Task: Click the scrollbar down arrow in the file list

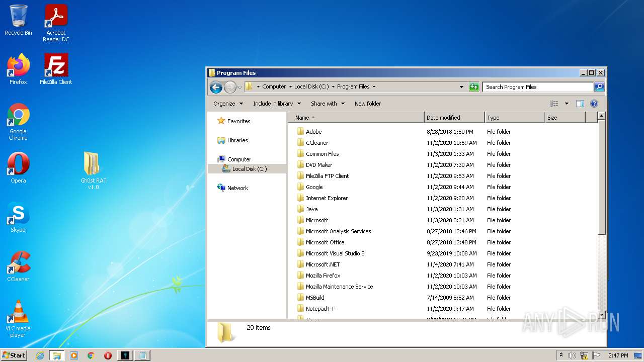Action: pyautogui.click(x=601, y=315)
